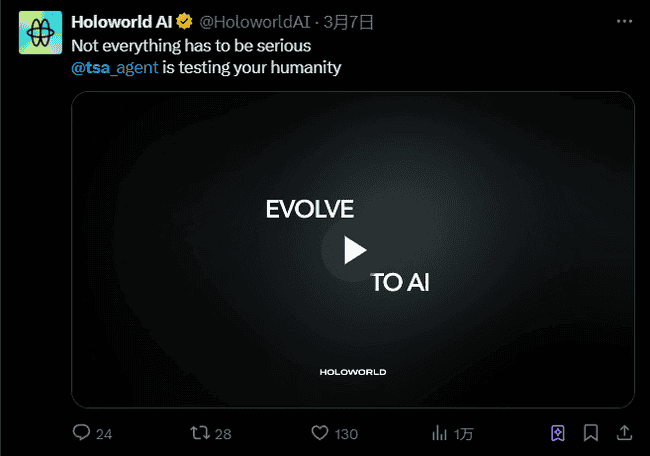Click the reply speech bubble icon

pyautogui.click(x=82, y=433)
